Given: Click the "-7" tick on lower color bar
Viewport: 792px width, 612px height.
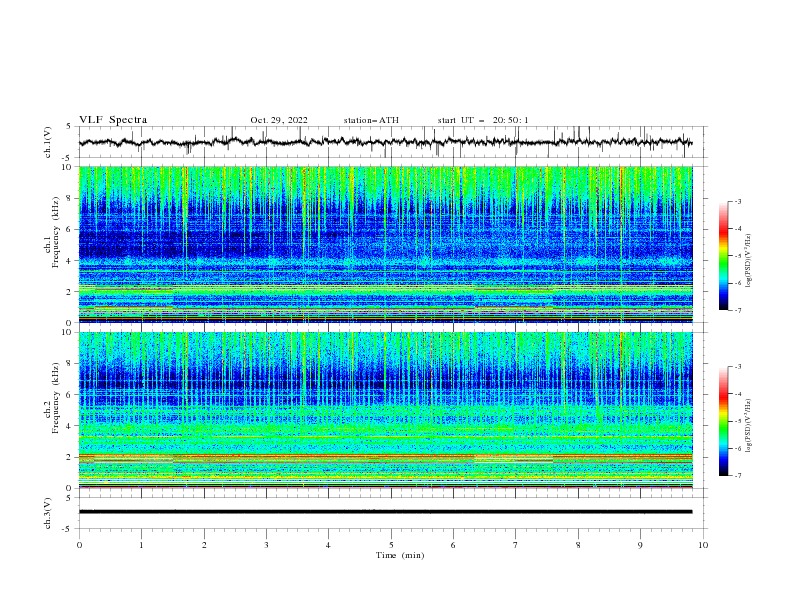Looking at the screenshot, I should point(738,475).
